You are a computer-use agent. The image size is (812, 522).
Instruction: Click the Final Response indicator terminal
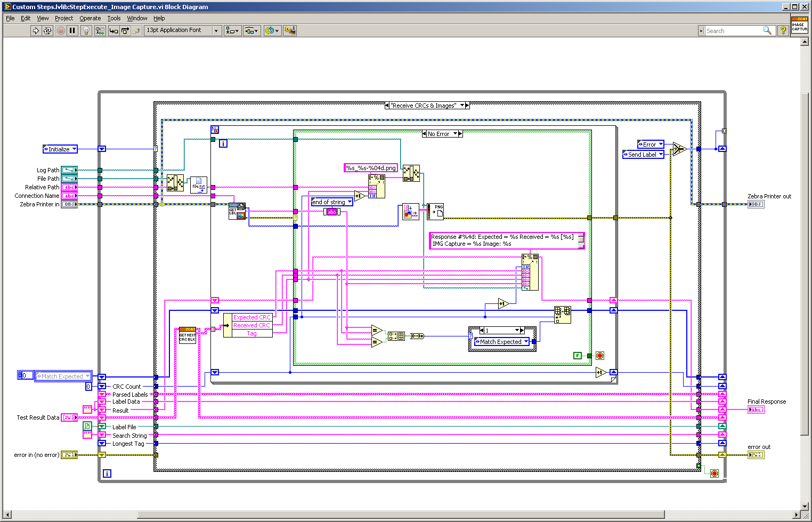click(x=756, y=409)
